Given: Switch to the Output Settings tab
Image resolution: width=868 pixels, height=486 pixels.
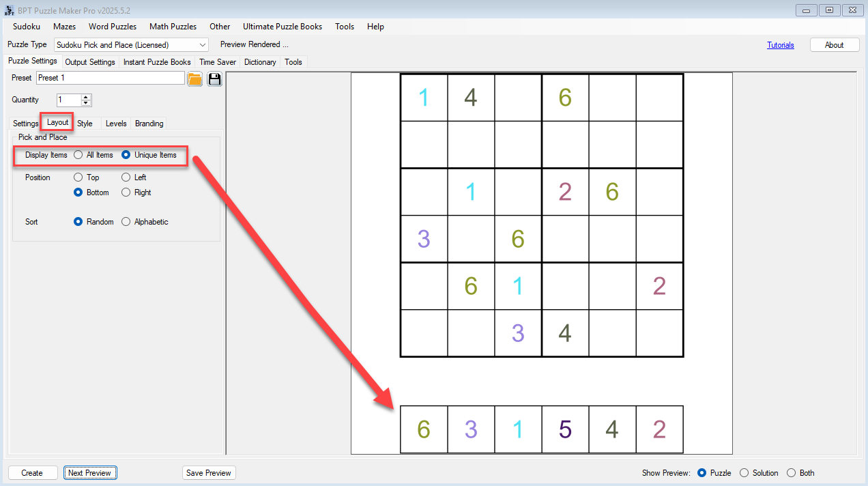Looking at the screenshot, I should tap(89, 61).
